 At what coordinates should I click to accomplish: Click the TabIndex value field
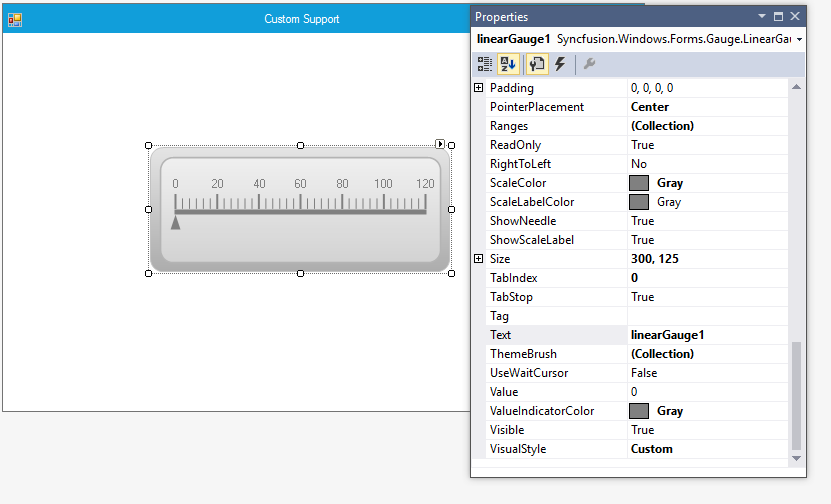(x=708, y=278)
